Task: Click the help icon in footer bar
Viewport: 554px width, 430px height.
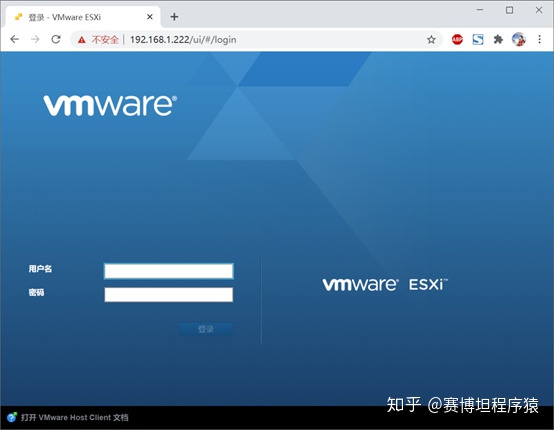Action: (x=12, y=417)
